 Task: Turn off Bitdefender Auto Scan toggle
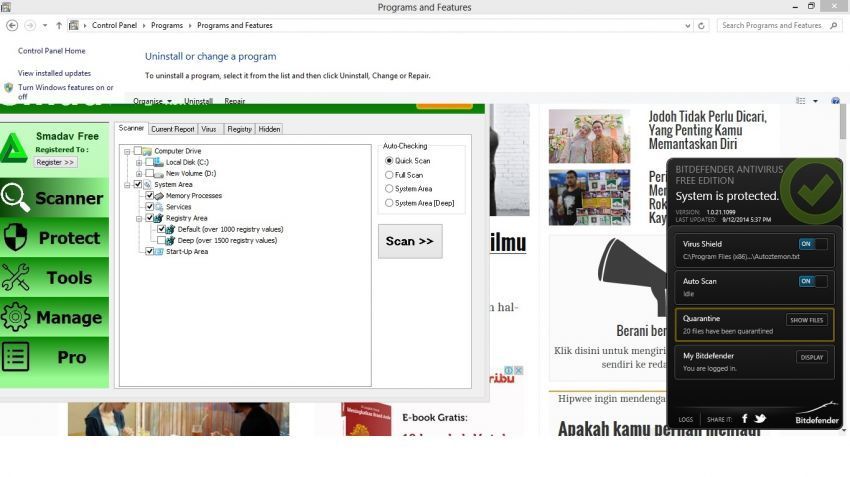(813, 281)
